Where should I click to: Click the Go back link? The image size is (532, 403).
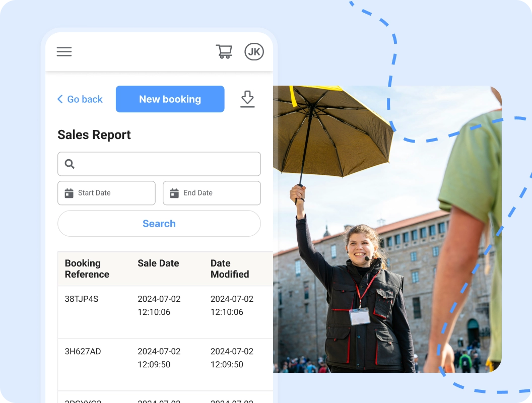click(80, 99)
